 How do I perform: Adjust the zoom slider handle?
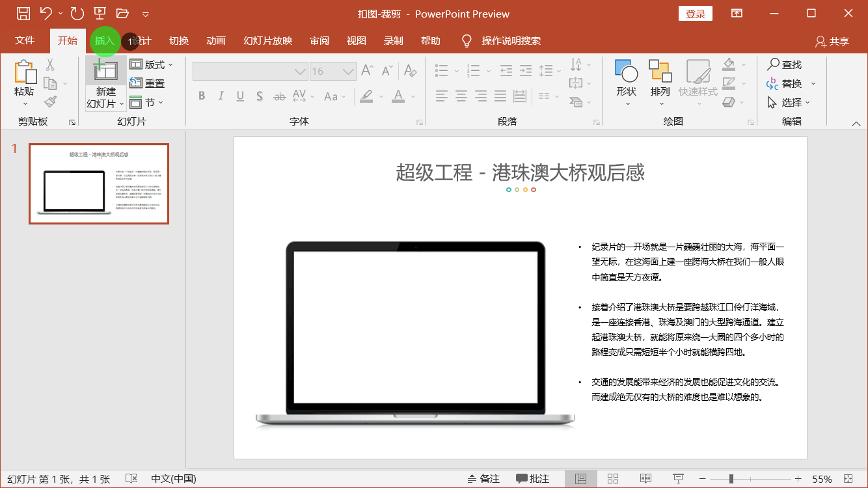pos(731,479)
